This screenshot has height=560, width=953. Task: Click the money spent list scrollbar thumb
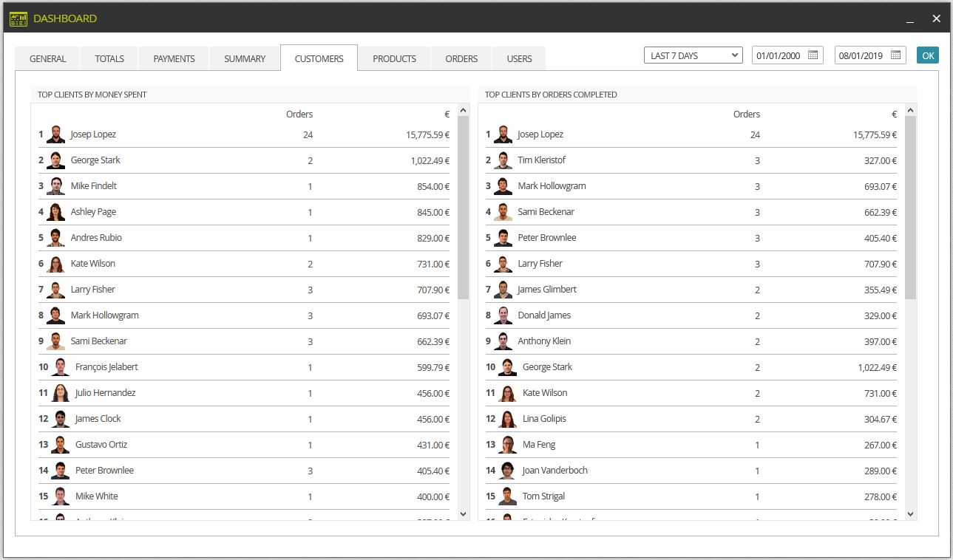(x=464, y=208)
